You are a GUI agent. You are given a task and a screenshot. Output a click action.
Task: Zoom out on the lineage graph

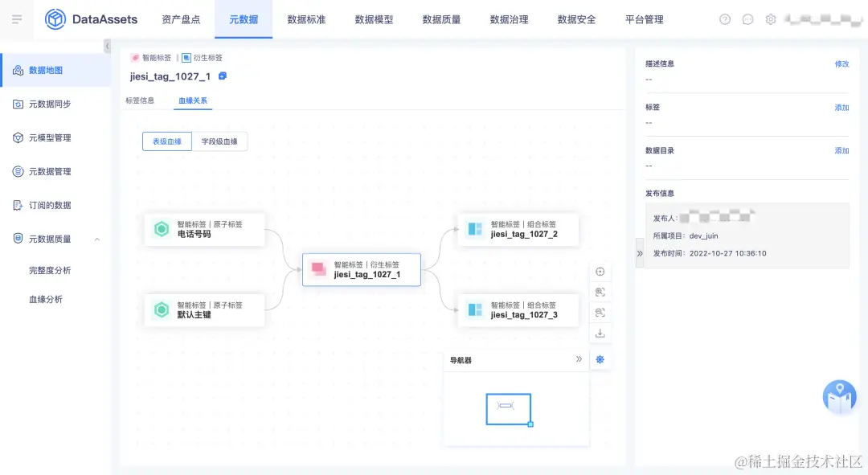[x=600, y=313]
